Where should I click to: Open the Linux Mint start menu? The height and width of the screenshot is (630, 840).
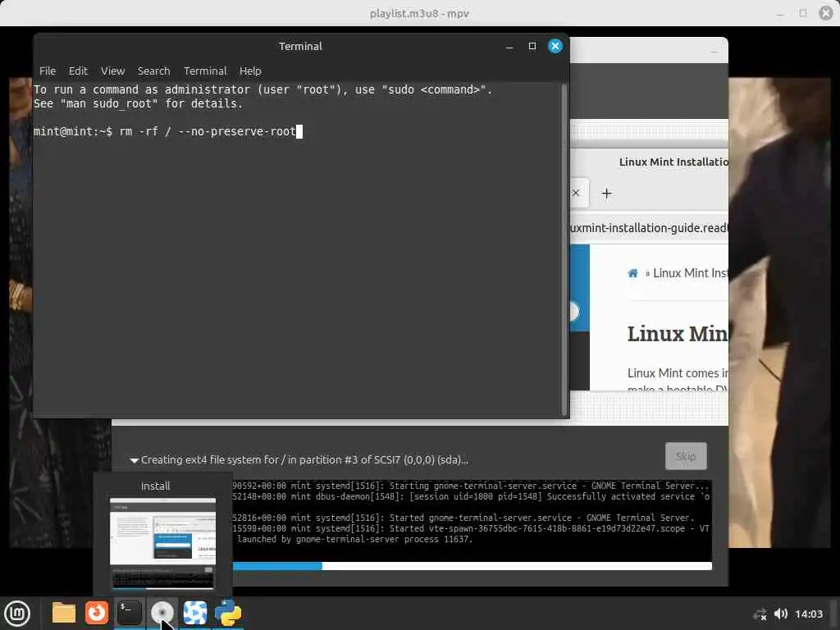point(18,613)
